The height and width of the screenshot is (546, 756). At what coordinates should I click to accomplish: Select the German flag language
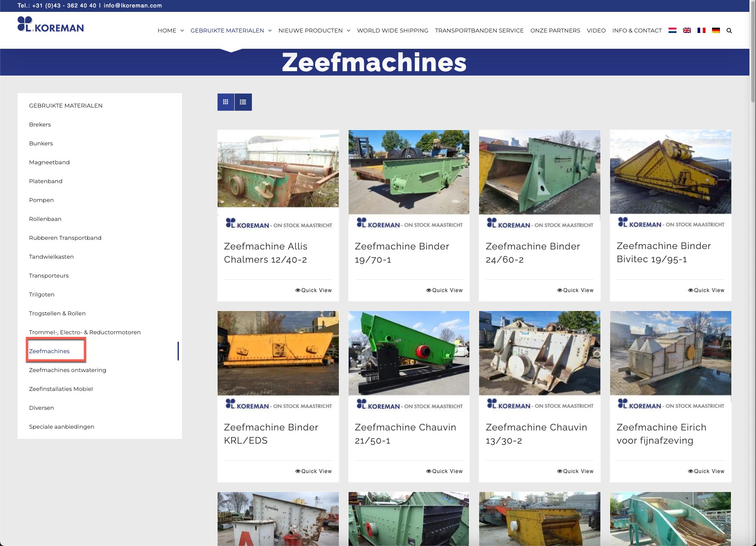716,30
